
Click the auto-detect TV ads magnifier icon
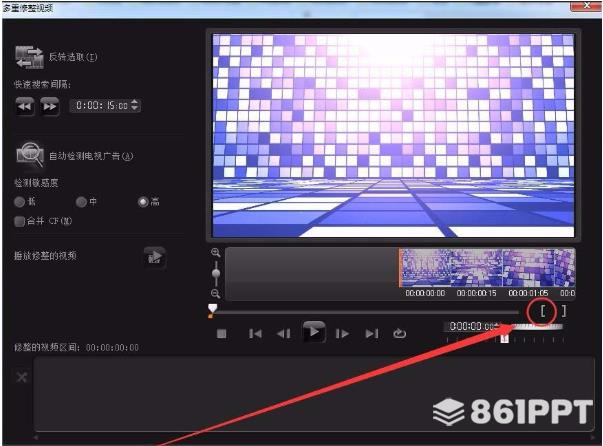coord(30,155)
